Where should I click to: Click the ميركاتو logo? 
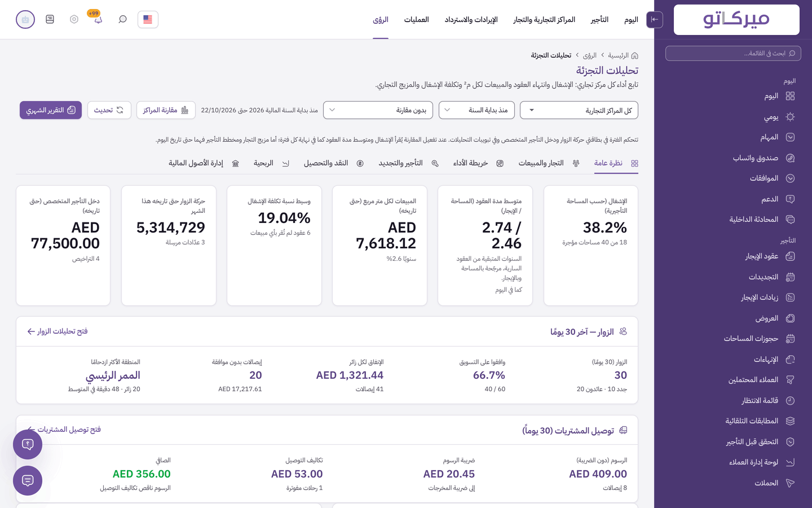click(x=736, y=20)
